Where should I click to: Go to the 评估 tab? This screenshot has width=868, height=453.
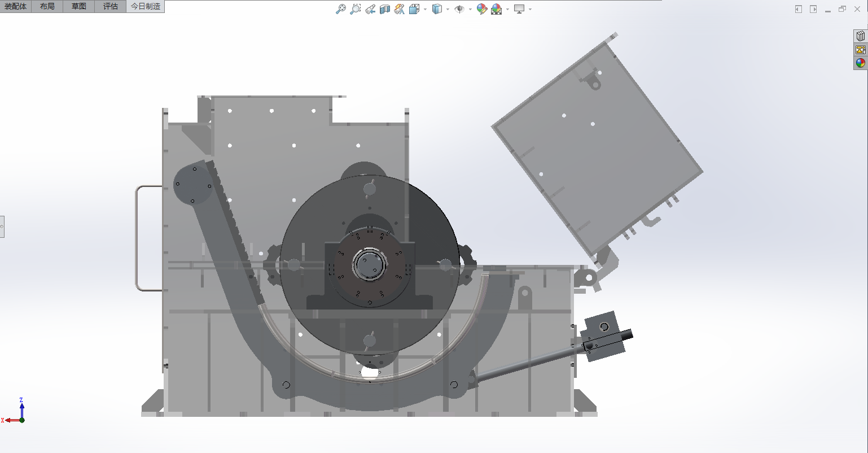[111, 6]
